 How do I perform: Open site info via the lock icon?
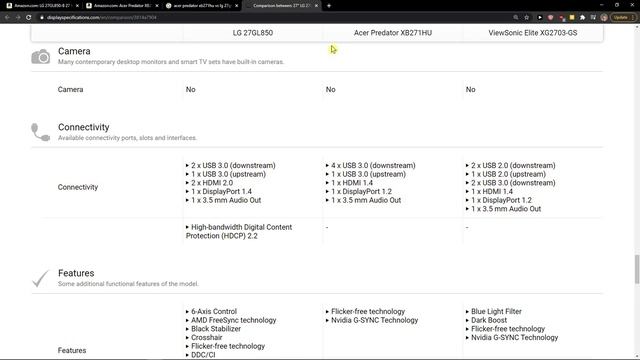click(42, 18)
